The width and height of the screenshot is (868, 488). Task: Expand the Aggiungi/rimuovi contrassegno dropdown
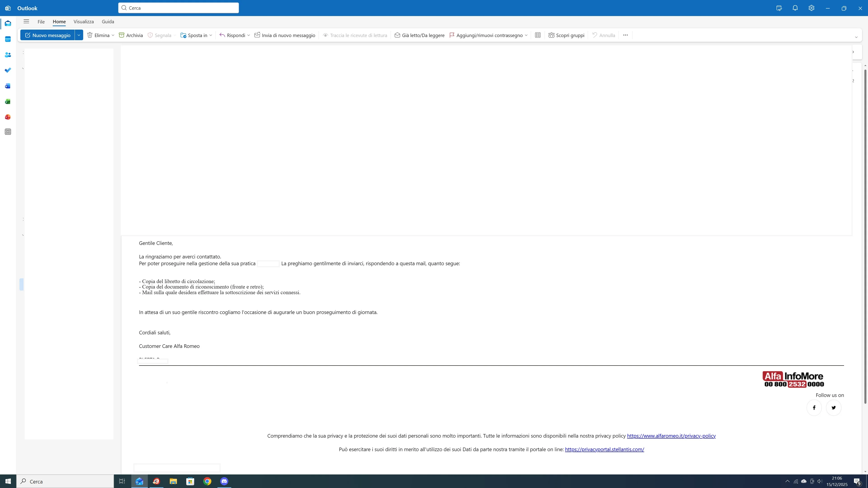tap(527, 35)
